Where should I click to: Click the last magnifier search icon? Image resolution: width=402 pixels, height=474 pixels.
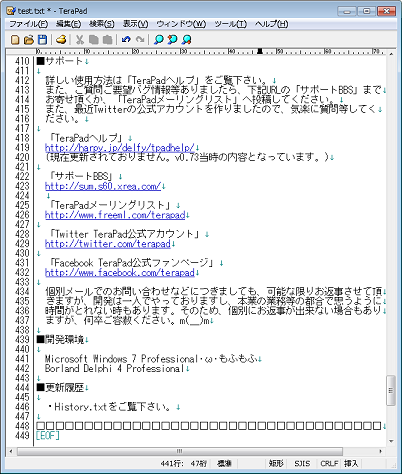pyautogui.click(x=186, y=40)
